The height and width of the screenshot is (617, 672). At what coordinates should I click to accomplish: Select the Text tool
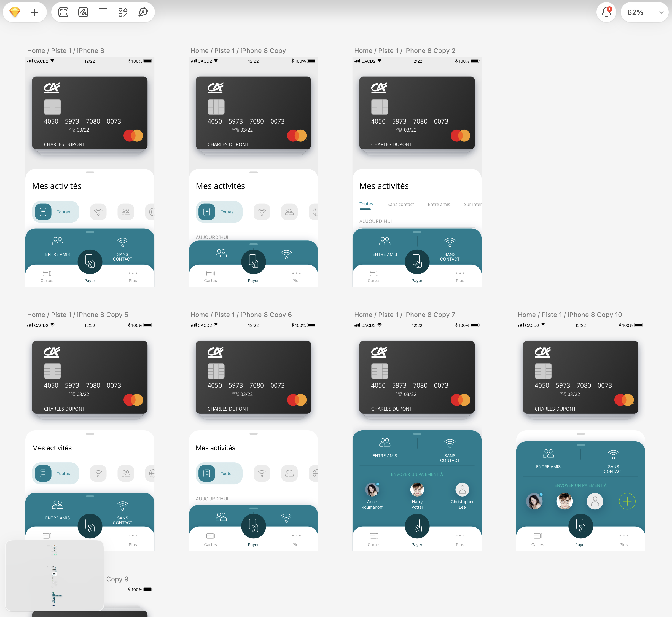click(x=103, y=12)
